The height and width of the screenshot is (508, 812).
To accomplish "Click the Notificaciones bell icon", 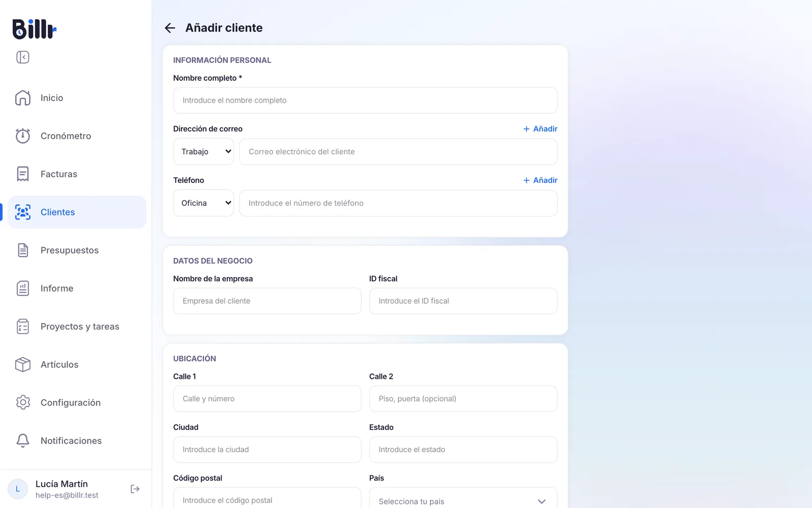I will point(23,440).
